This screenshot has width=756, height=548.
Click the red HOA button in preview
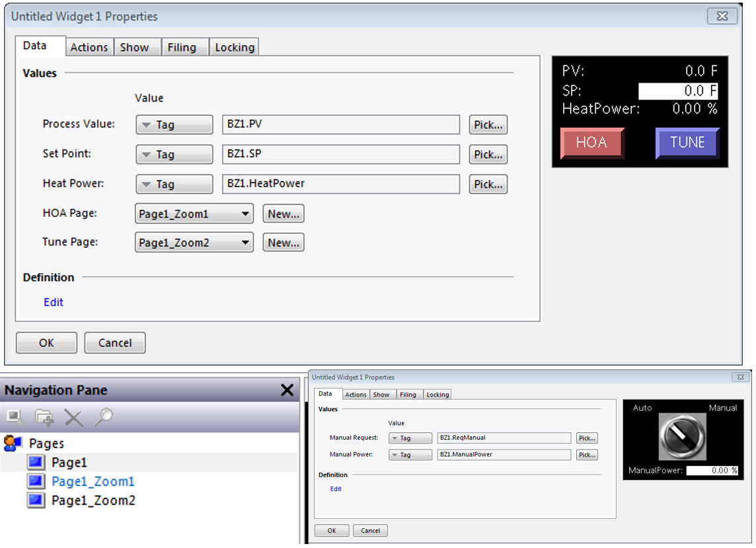click(x=592, y=143)
